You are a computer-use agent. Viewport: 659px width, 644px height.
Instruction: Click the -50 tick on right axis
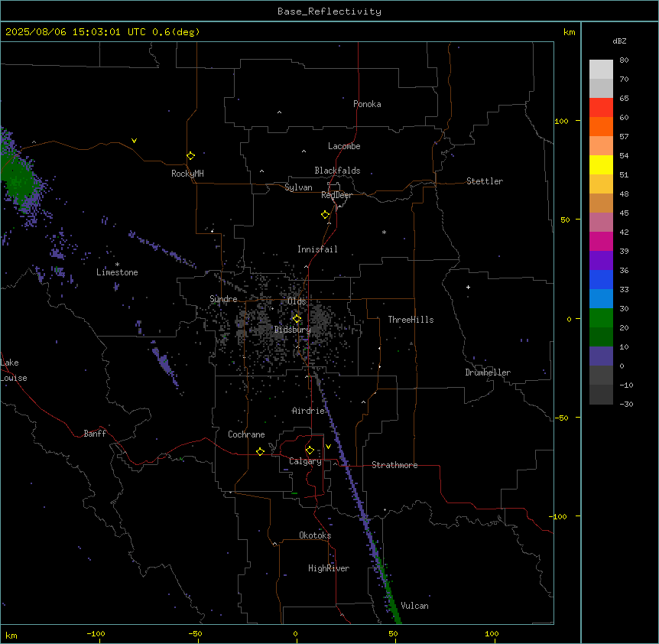pyautogui.click(x=561, y=418)
